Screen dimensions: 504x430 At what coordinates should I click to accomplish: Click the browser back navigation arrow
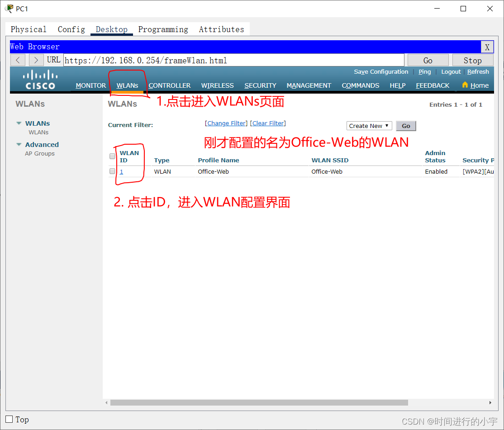(18, 60)
